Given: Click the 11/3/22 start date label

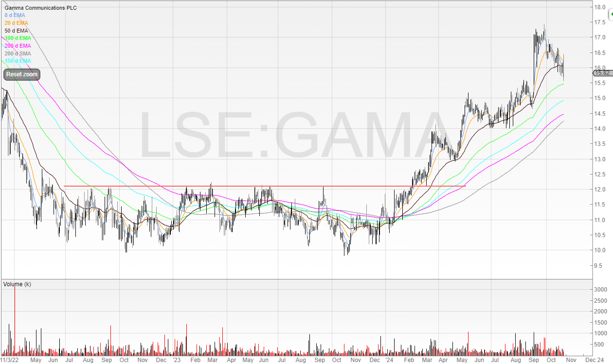Looking at the screenshot, I should tap(10, 360).
